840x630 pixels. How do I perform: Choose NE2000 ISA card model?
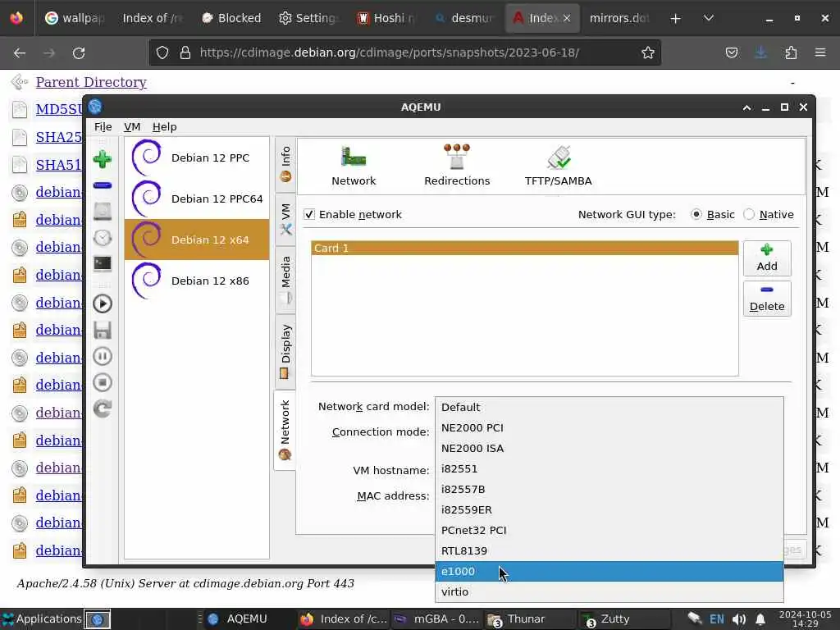coord(609,448)
